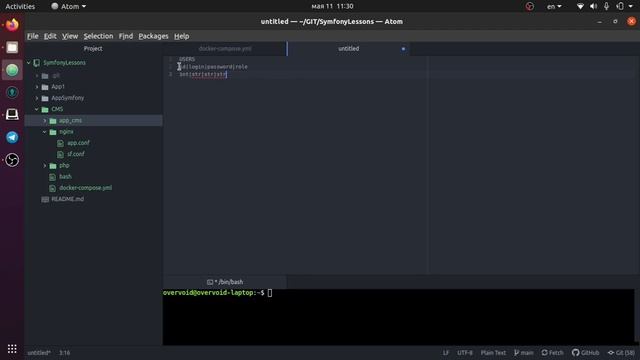Expand the php folder chevron
Image resolution: width=640 pixels, height=360 pixels.
click(x=45, y=166)
